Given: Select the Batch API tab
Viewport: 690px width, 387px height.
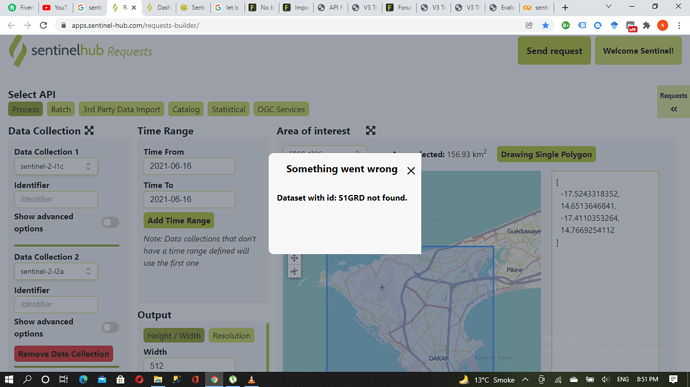Looking at the screenshot, I should point(61,109).
